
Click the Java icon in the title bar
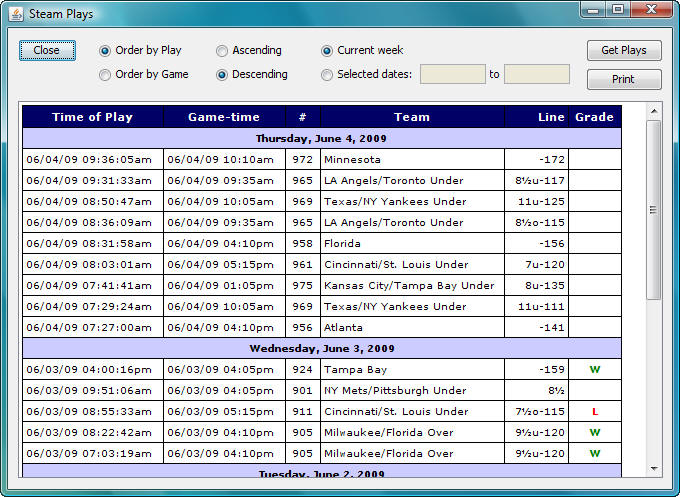[x=16, y=14]
